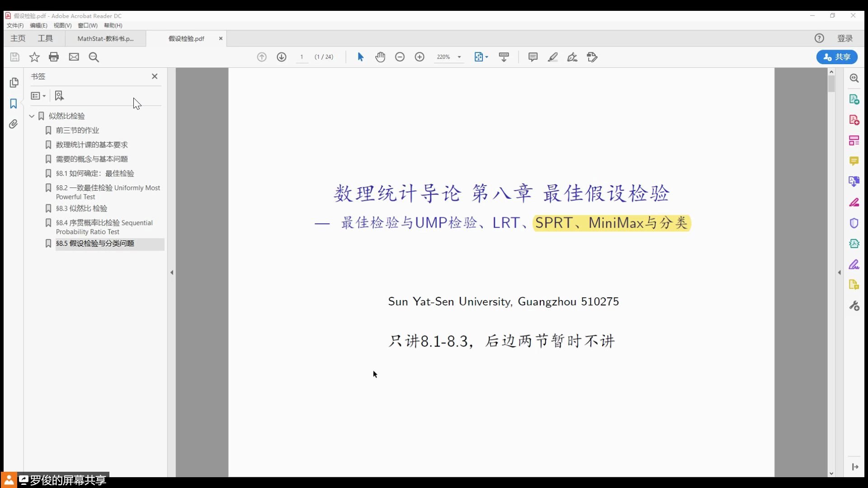Collapse right tool rail at bottom
868x488 pixels.
[x=855, y=467]
